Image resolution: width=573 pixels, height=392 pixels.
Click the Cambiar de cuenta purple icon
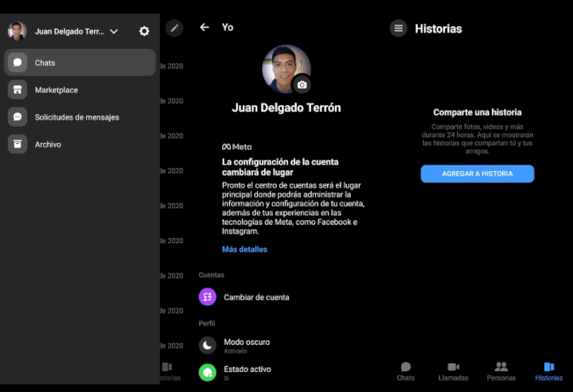(x=207, y=297)
